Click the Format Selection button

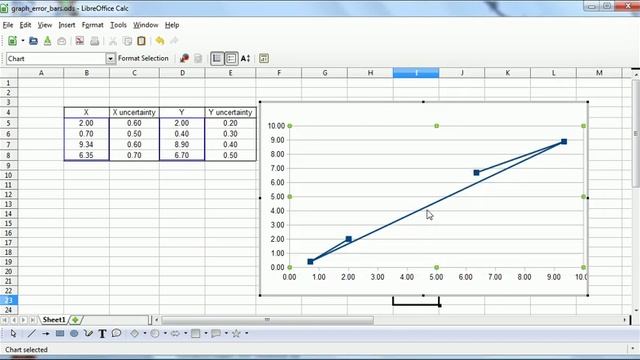[x=143, y=58]
